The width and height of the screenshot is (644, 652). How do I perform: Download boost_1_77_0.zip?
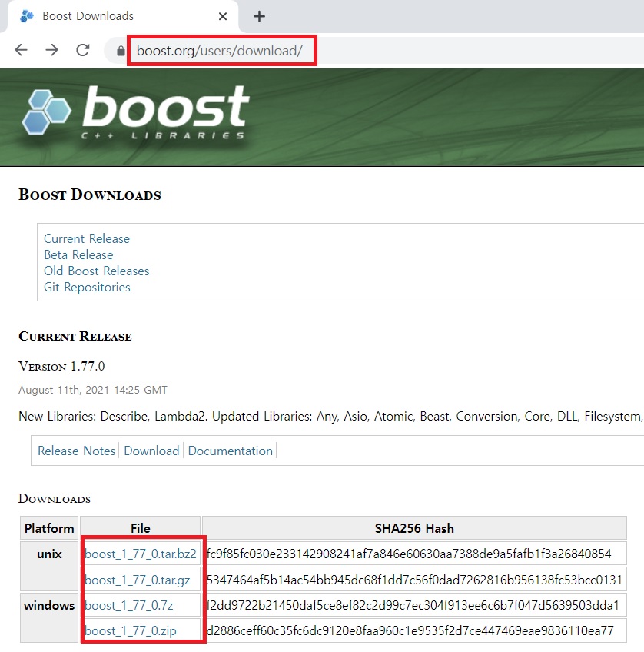(x=131, y=630)
